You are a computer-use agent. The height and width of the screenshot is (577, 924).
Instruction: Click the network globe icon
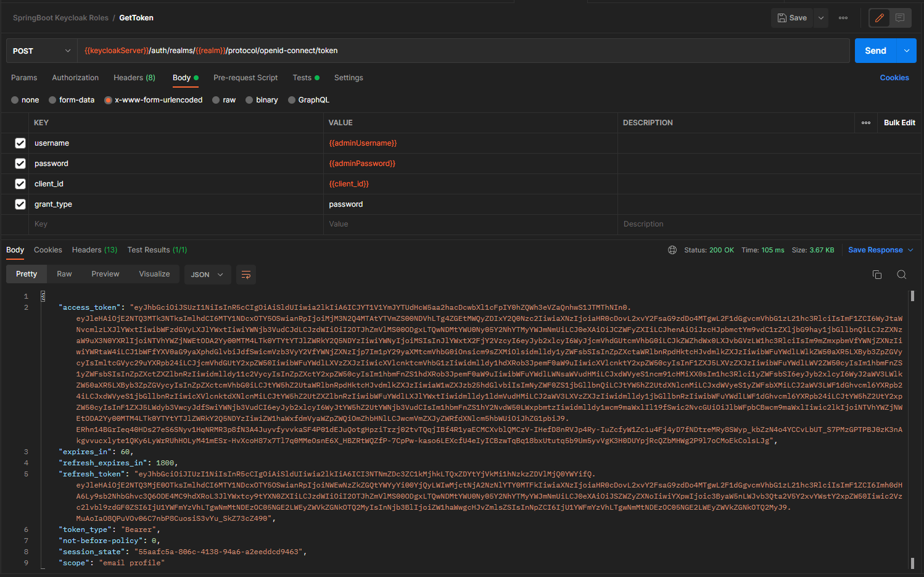click(x=672, y=250)
